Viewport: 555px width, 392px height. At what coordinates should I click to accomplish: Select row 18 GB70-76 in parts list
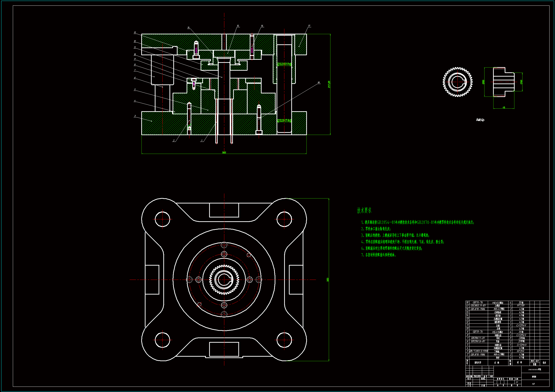[x=478, y=302]
